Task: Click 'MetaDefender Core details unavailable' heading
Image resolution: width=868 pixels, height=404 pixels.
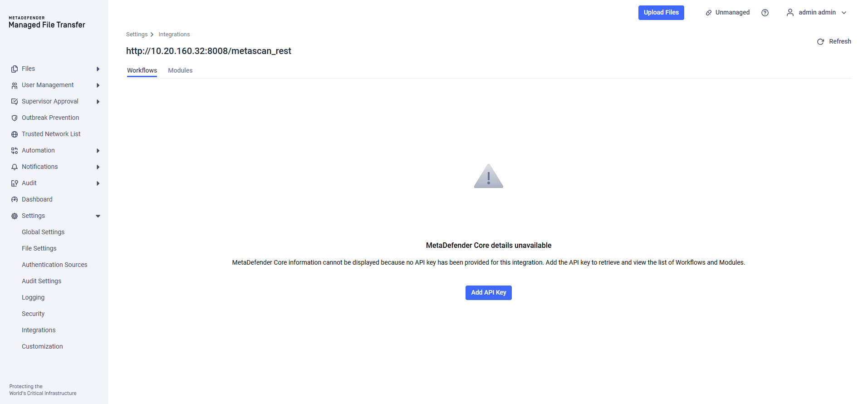Action: [489, 246]
